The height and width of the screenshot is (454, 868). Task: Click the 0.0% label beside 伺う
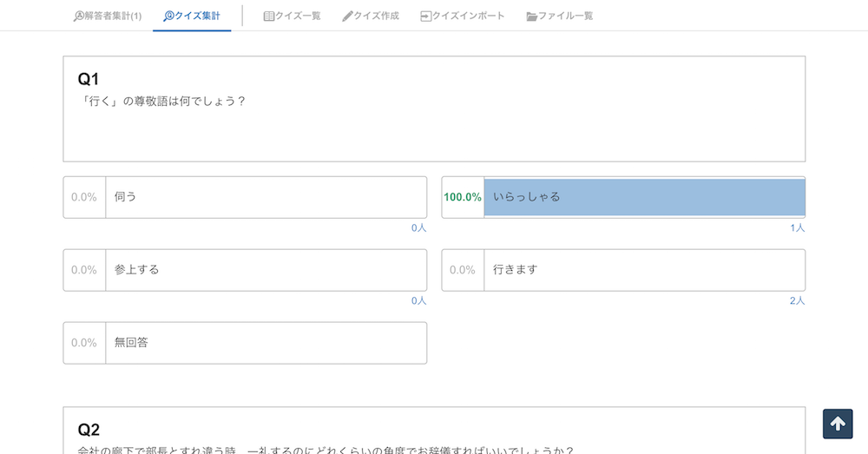click(83, 197)
